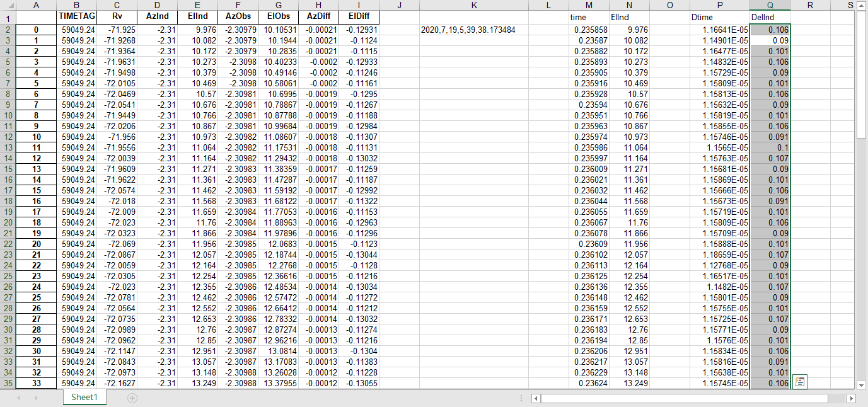Select column M labeled time
868x407 pixels.
(x=588, y=6)
